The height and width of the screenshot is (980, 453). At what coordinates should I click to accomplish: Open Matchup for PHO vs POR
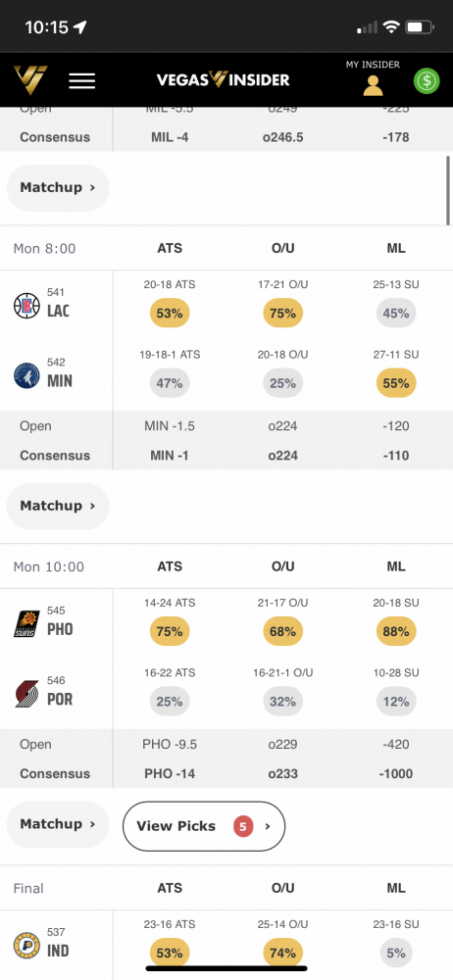[58, 824]
